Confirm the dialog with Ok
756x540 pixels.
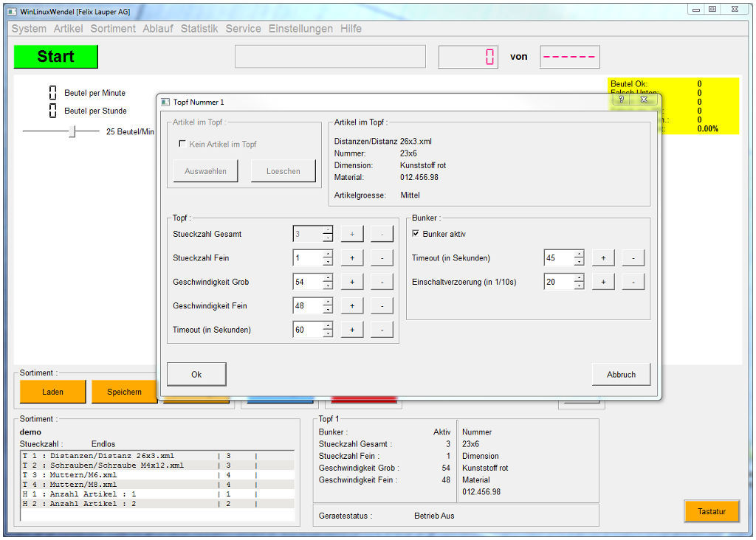(x=196, y=374)
